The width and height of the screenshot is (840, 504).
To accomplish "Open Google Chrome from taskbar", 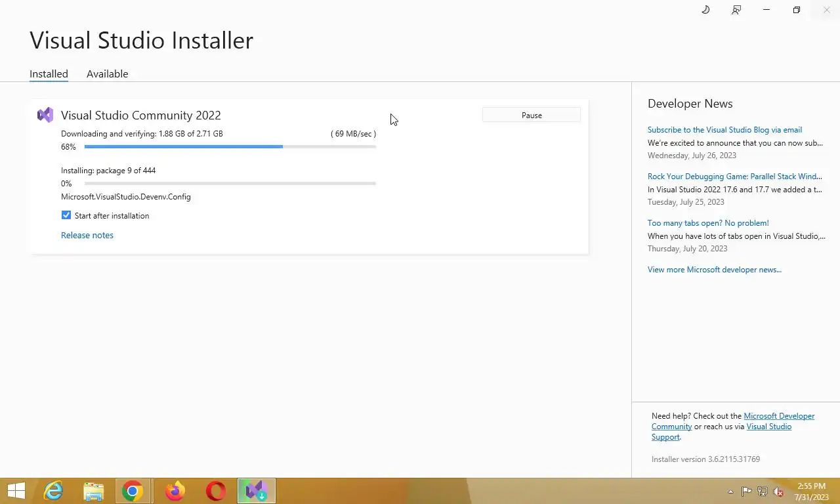I will tap(133, 491).
